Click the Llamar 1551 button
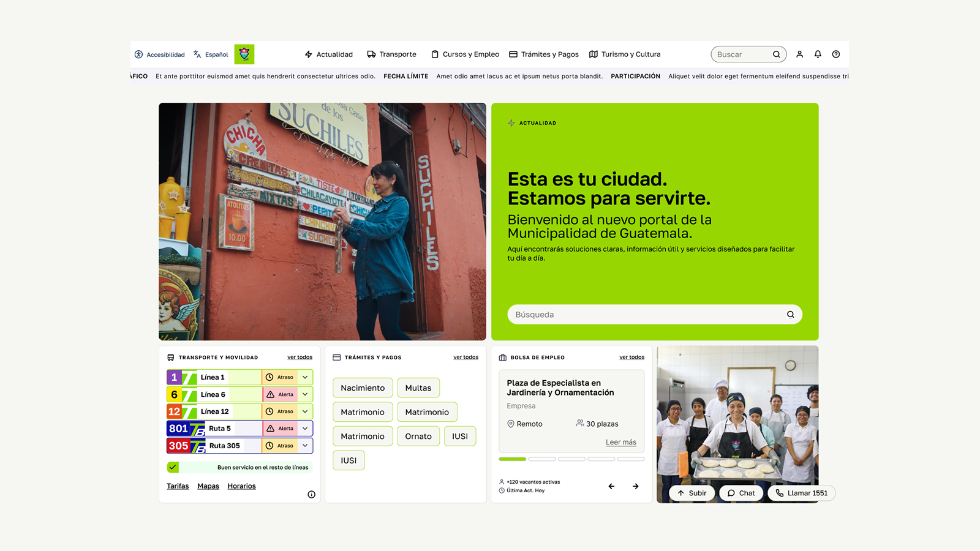The width and height of the screenshot is (980, 551). coord(801,493)
